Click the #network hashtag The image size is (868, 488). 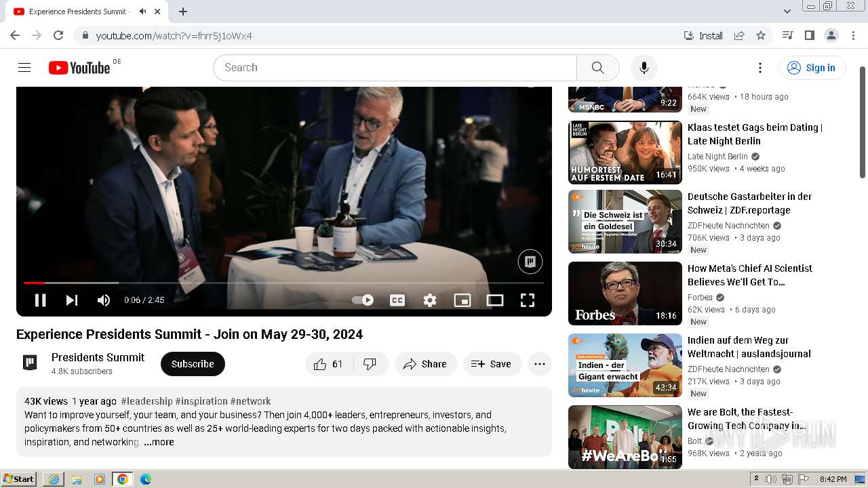250,401
